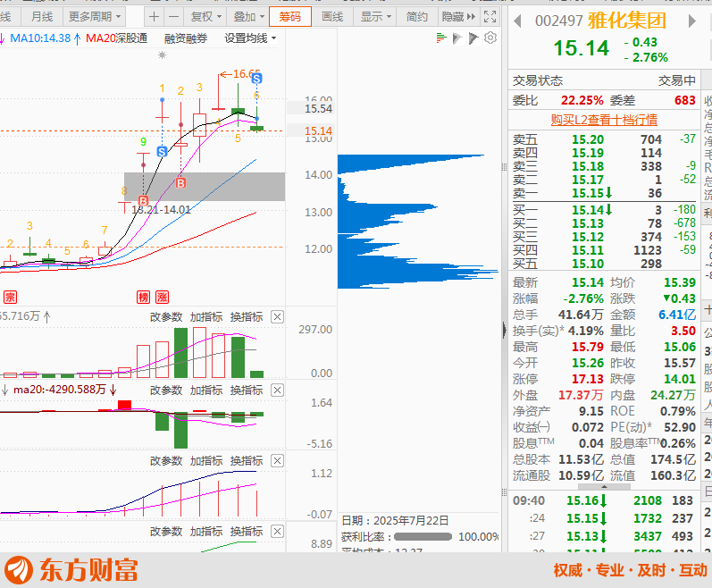The image size is (712, 588).
Task: Switch to 简约 simple mode
Action: [x=417, y=17]
